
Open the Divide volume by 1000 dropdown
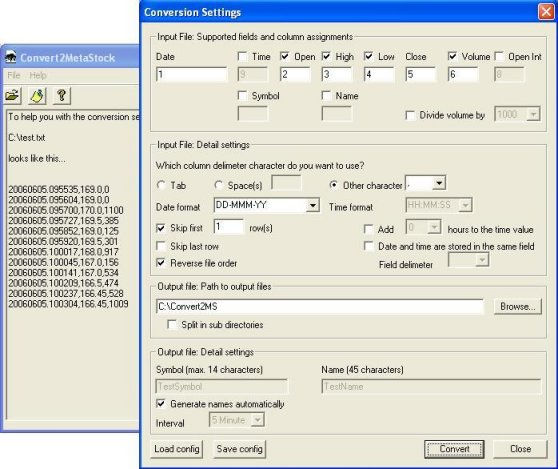[533, 115]
